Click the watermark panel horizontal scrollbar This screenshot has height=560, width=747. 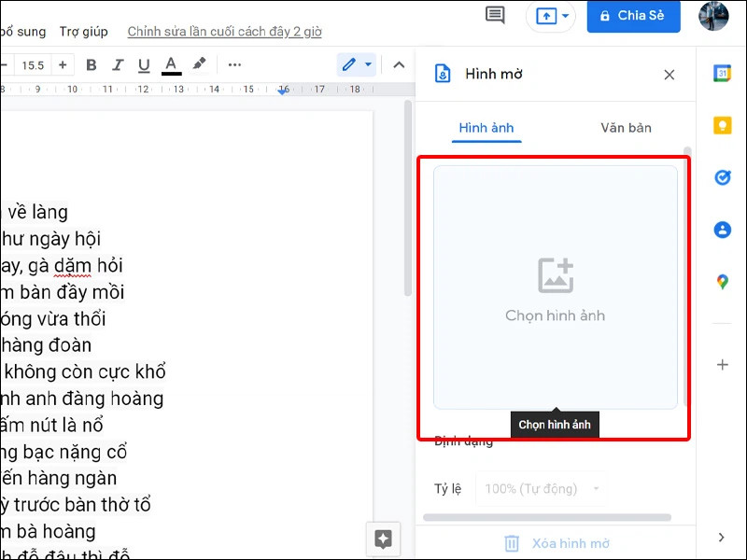547,517
